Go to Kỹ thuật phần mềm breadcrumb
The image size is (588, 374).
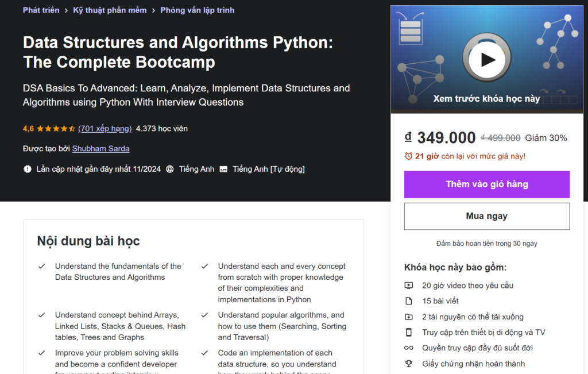[110, 10]
